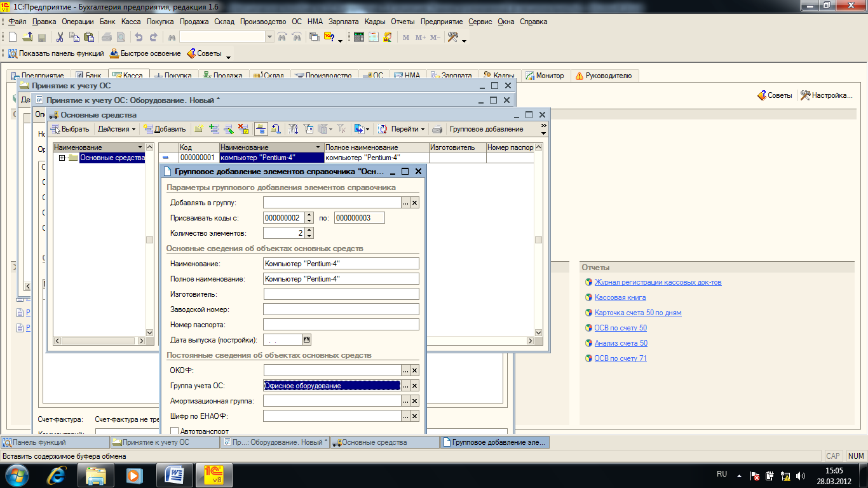Click the Open file icon in main toolbar

click(27, 37)
